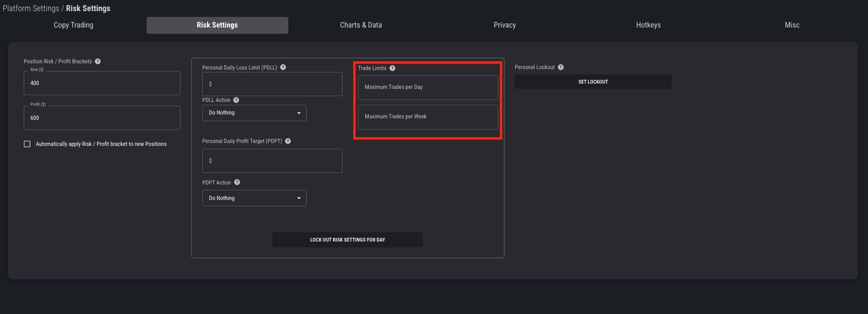Go to the Privacy tab
The height and width of the screenshot is (314, 868).
pos(505,25)
